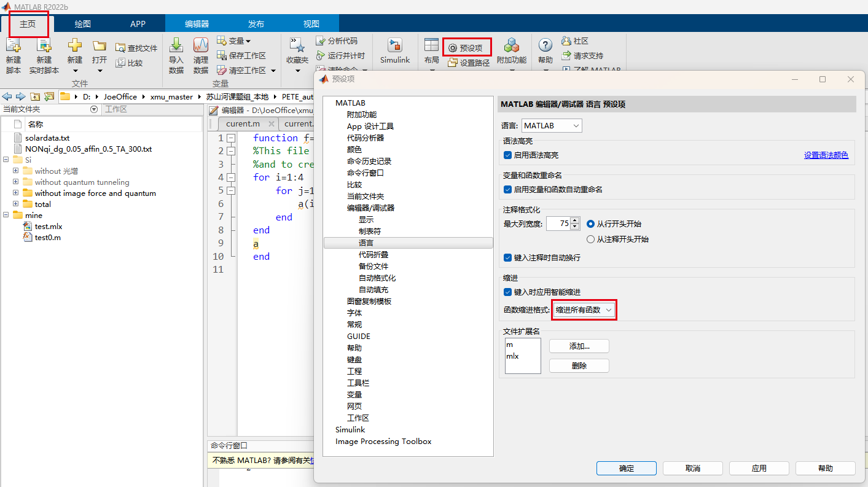868x487 pixels.
Task: Click the Import Data (导入数据) icon
Action: click(x=176, y=45)
